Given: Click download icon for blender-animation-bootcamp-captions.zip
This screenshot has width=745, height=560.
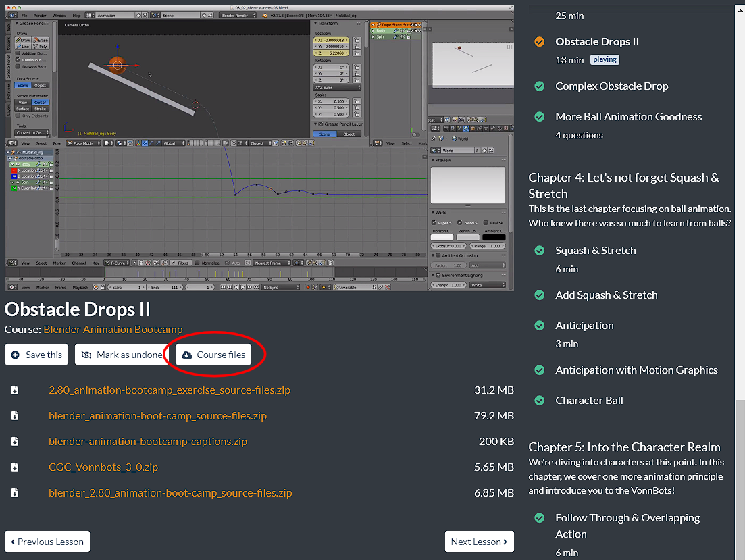Looking at the screenshot, I should point(15,442).
